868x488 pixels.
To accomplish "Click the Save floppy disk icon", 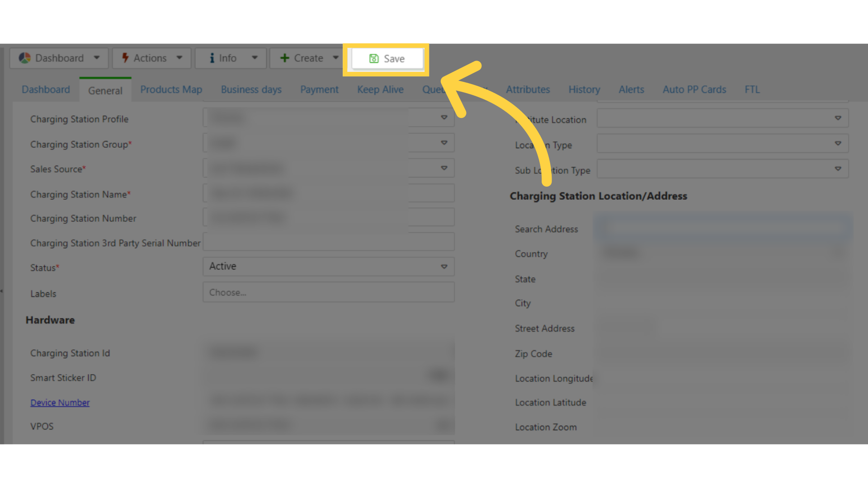I will coord(374,59).
